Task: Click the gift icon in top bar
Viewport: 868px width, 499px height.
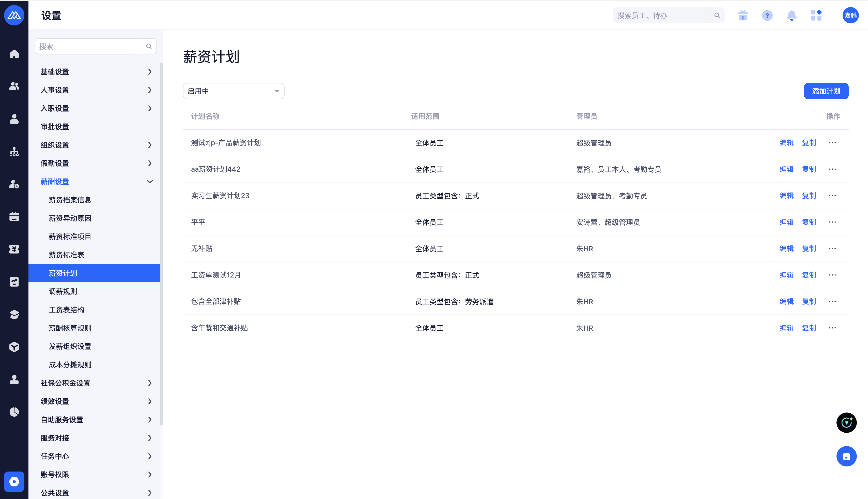Action: point(743,16)
